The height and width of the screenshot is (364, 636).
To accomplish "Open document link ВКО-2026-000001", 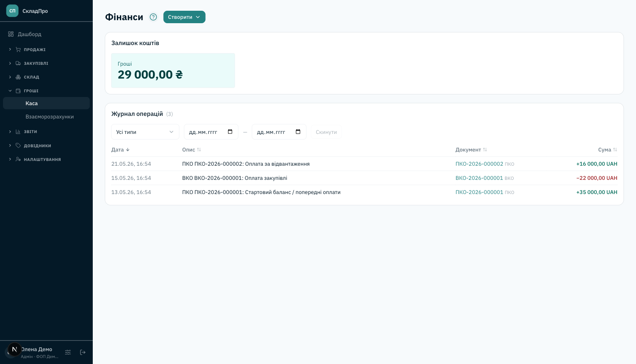I will point(479,178).
